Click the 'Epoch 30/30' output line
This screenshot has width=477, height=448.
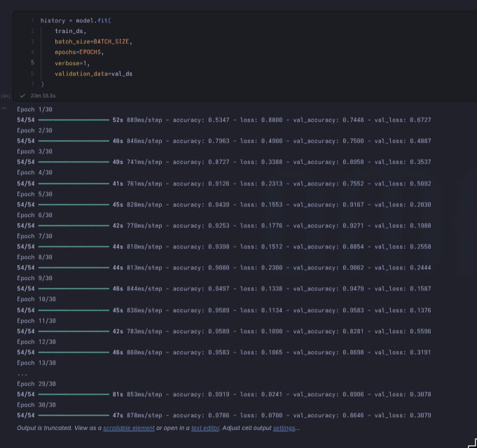[36, 405]
